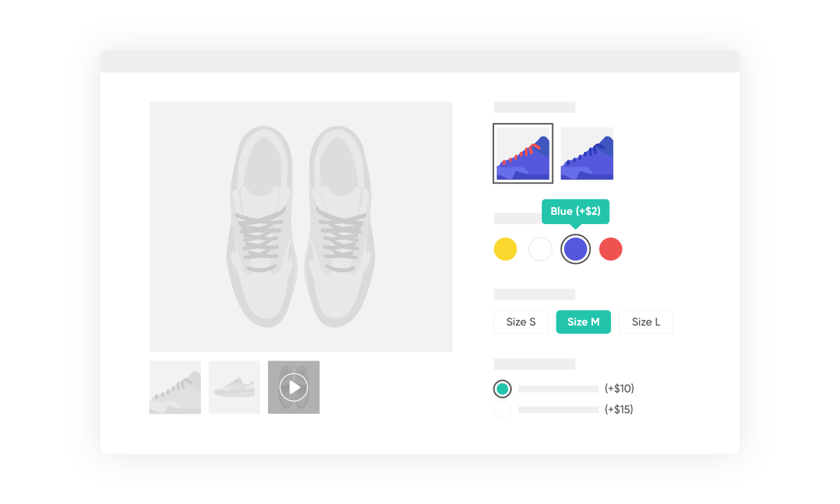Confirm the Size M selection
This screenshot has width=840, height=504.
coord(583,322)
